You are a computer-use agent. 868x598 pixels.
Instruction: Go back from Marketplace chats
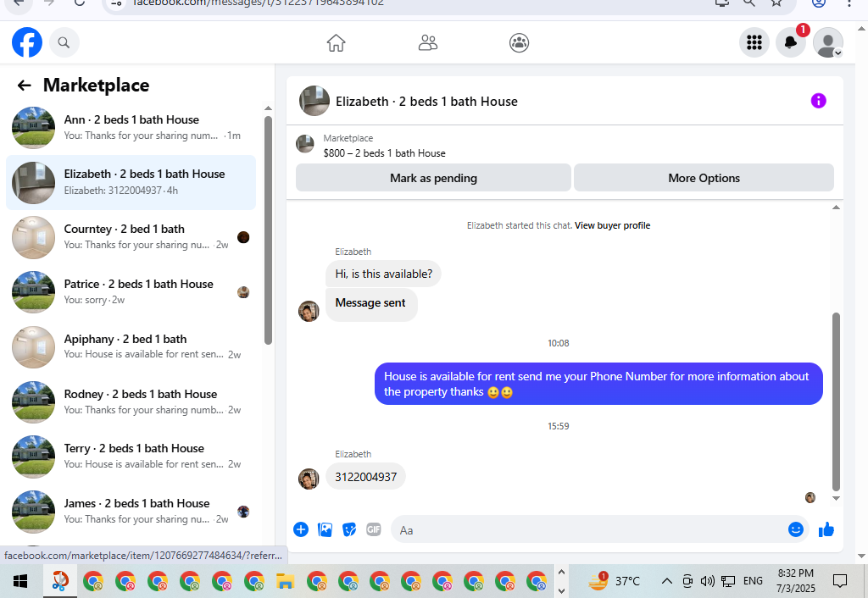coord(24,86)
